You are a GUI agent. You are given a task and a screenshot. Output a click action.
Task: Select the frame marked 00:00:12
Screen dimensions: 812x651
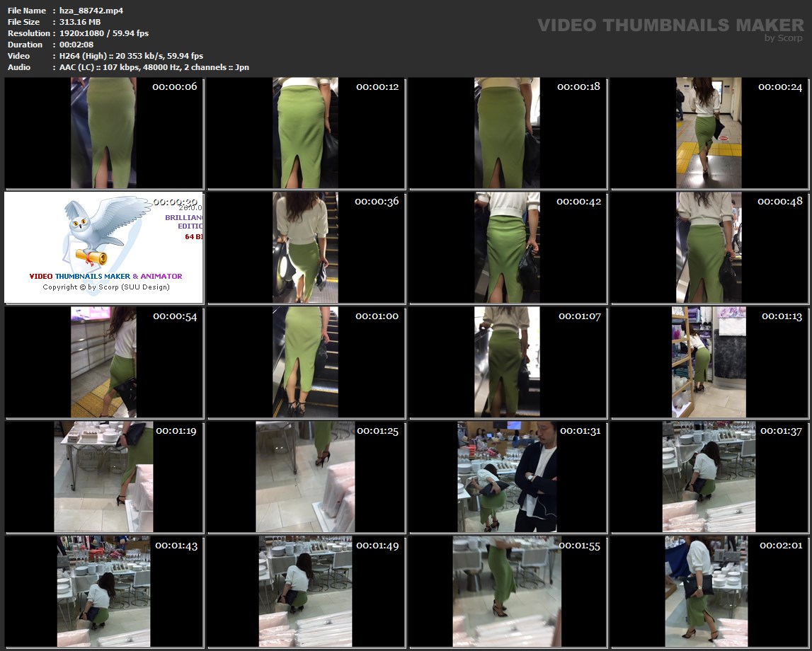[x=306, y=133]
